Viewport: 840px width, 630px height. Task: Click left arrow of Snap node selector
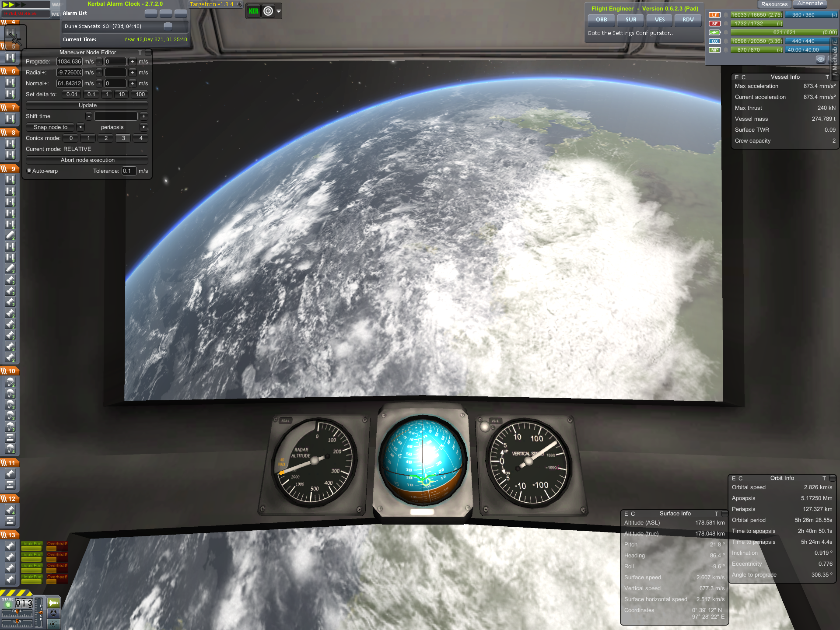80,127
